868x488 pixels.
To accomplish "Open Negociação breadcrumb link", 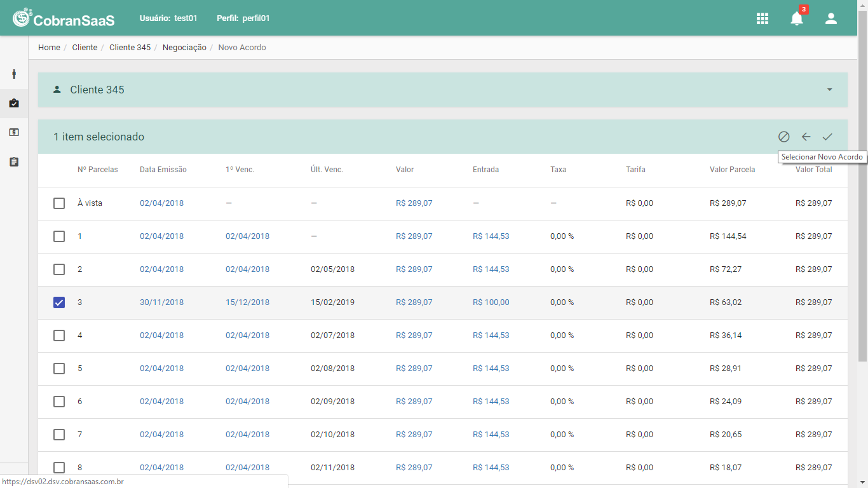I will coord(184,48).
